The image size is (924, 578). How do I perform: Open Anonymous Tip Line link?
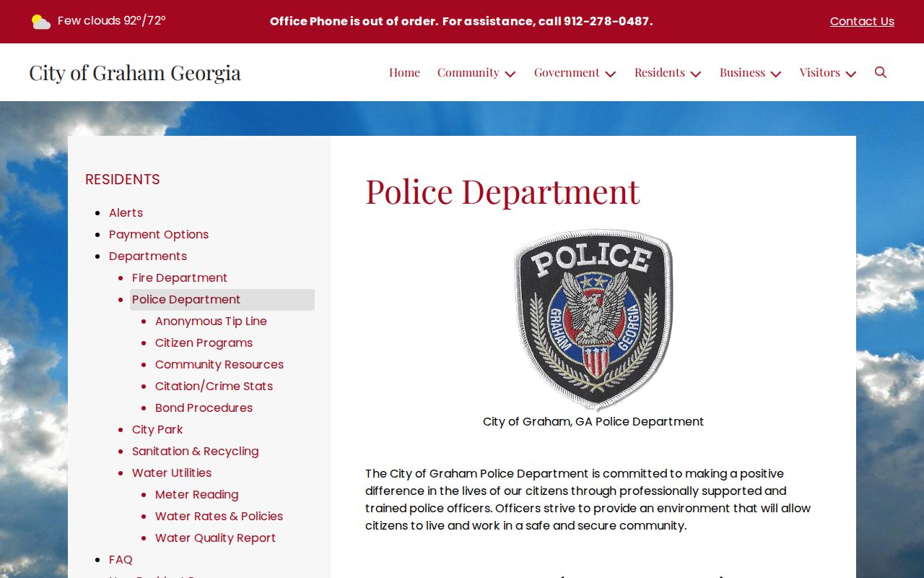211,321
